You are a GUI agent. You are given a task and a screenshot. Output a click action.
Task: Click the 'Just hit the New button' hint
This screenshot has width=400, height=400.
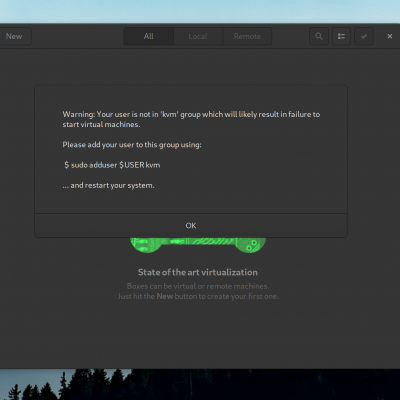point(198,296)
